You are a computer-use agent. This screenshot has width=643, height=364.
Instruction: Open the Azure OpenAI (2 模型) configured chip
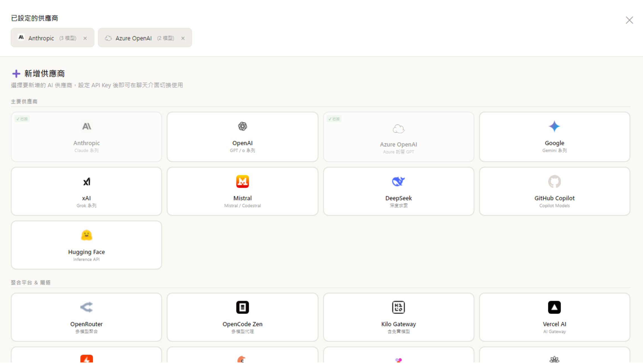click(145, 38)
